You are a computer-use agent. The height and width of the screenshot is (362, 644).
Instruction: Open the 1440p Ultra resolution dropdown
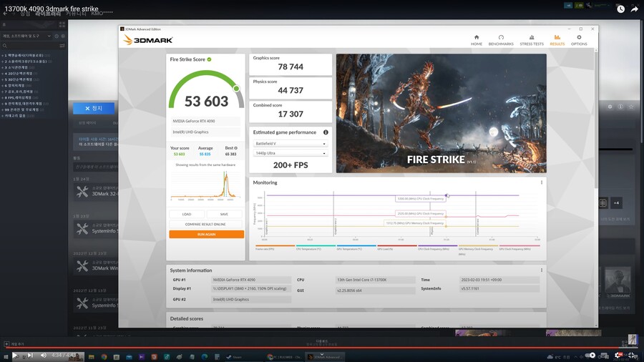click(x=290, y=153)
